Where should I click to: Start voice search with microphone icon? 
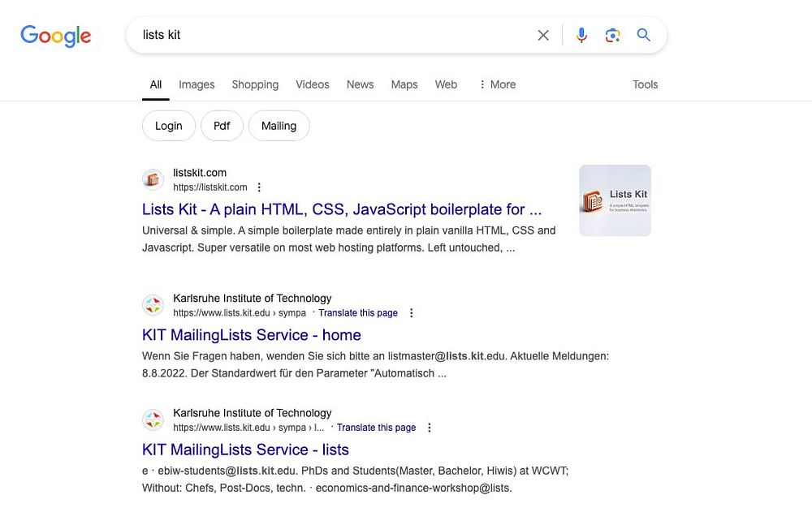pyautogui.click(x=581, y=35)
